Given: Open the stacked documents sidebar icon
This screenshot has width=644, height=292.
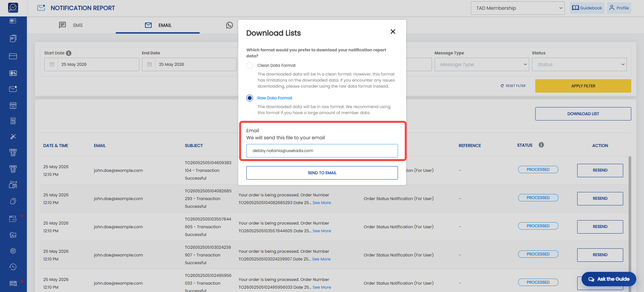Looking at the screenshot, I should pyautogui.click(x=13, y=39).
